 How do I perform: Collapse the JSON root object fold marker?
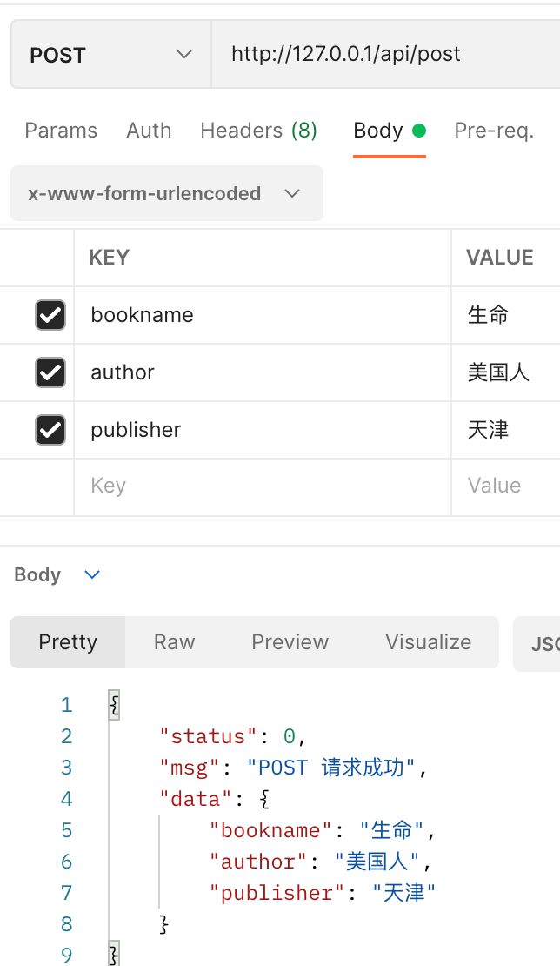click(x=114, y=704)
